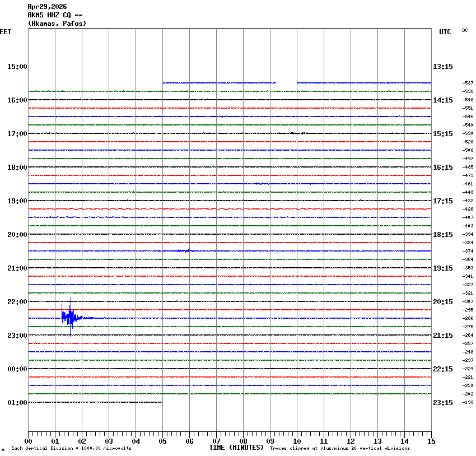This screenshot has height=456, width=476.
Task: Click the 13:15 UTC time label
Action: pos(443,67)
